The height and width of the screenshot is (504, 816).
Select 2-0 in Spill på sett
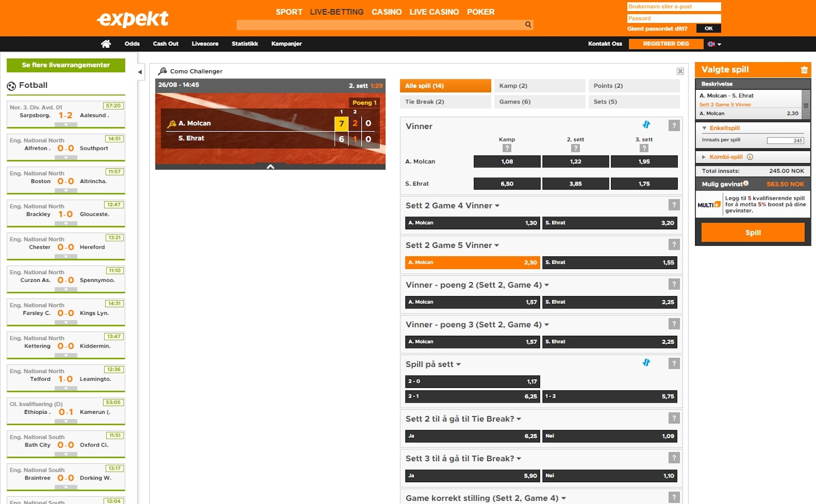[472, 381]
